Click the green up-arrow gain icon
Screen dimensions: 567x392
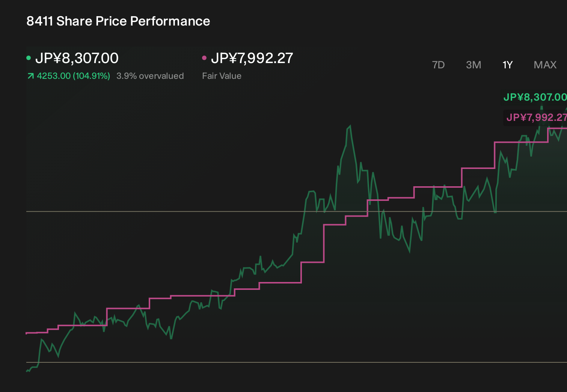[30, 76]
